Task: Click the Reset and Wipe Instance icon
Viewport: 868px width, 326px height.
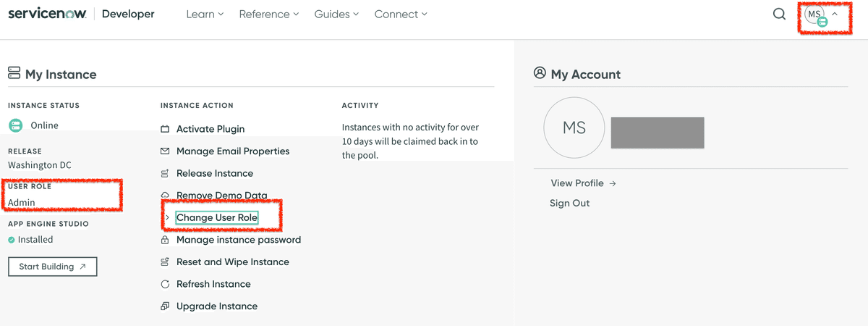Action: pyautogui.click(x=165, y=262)
